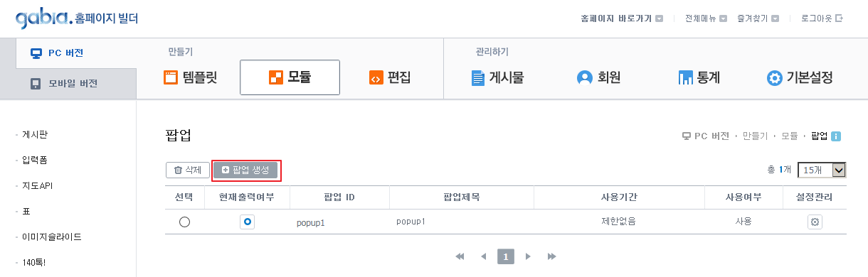Open the settings gear for popup1
This screenshot has height=277, width=868.
[x=815, y=222]
